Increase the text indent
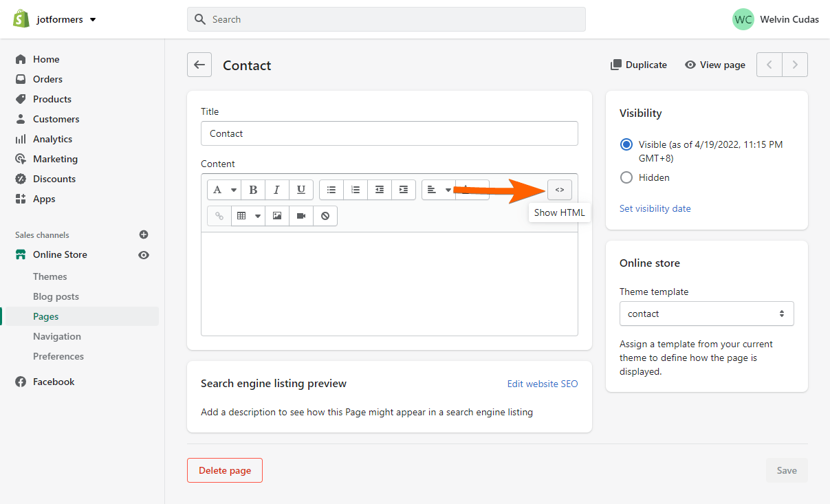This screenshot has height=504, width=830. (403, 189)
